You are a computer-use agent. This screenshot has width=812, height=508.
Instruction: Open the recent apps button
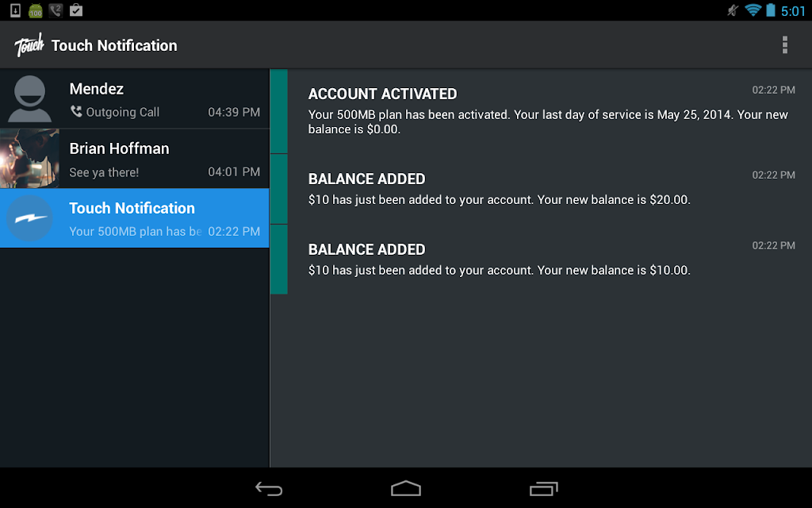(x=543, y=488)
